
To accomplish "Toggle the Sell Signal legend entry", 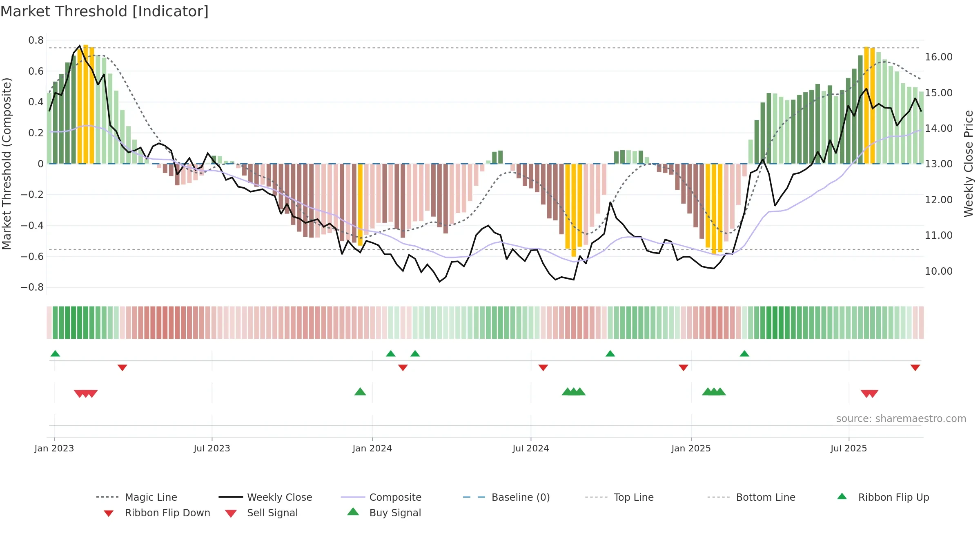I will (x=261, y=513).
